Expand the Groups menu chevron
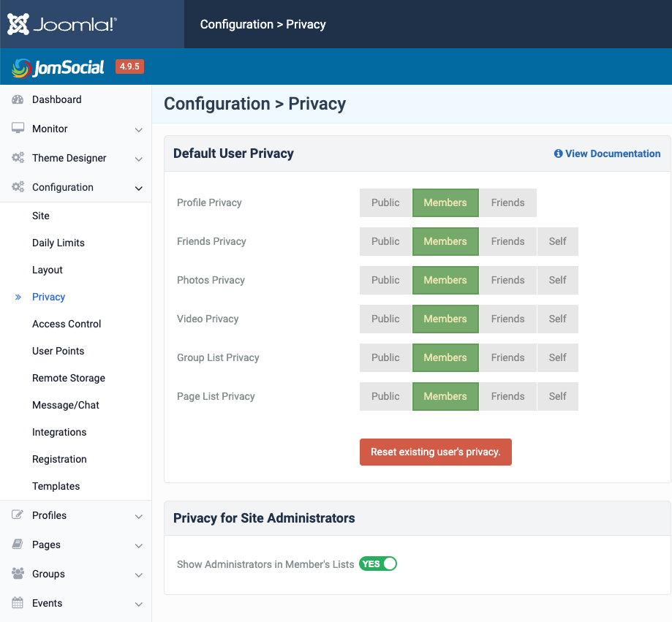The width and height of the screenshot is (672, 622). point(139,574)
